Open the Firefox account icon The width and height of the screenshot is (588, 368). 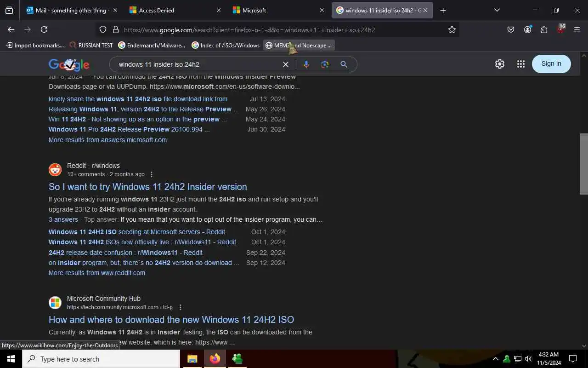(527, 29)
